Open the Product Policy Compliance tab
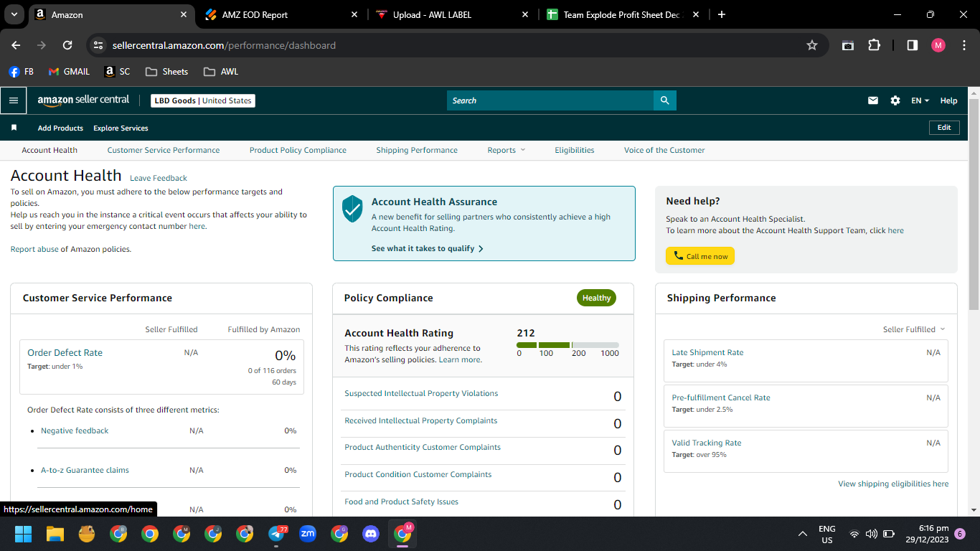This screenshot has width=980, height=551. click(298, 150)
